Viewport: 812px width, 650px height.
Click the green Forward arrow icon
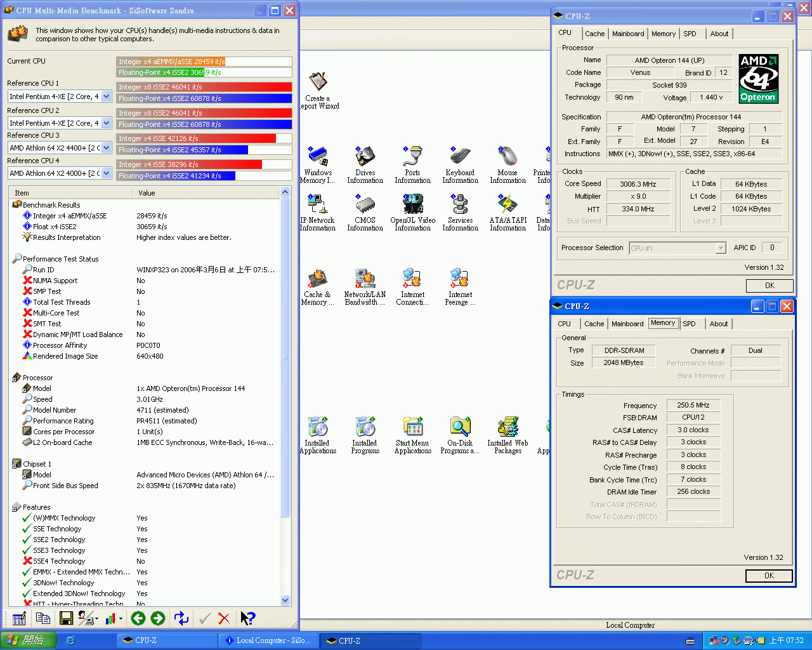click(x=158, y=618)
